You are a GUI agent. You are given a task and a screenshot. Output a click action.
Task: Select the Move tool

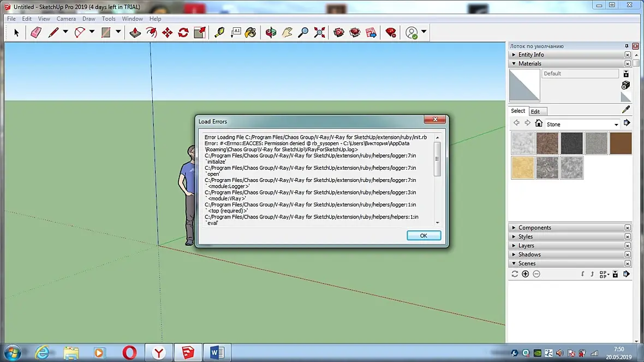tap(167, 32)
